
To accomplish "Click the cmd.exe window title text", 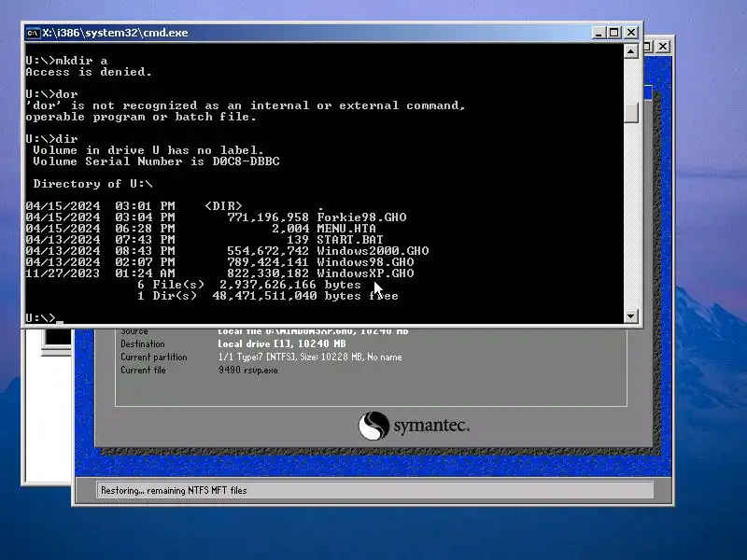I will point(115,33).
